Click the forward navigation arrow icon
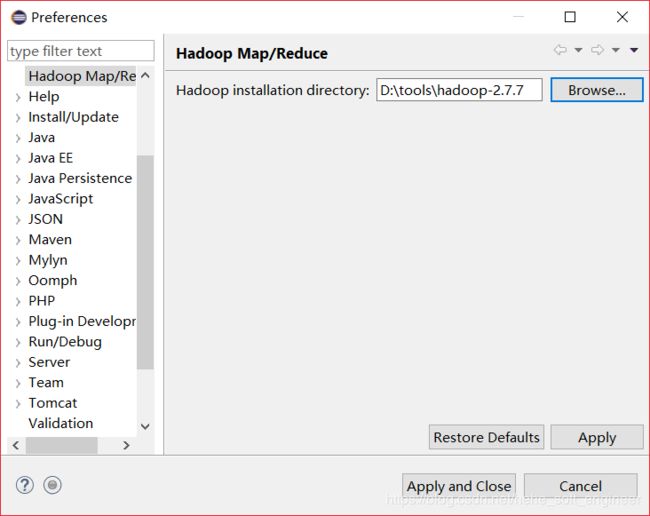The height and width of the screenshot is (516, 650). click(597, 50)
